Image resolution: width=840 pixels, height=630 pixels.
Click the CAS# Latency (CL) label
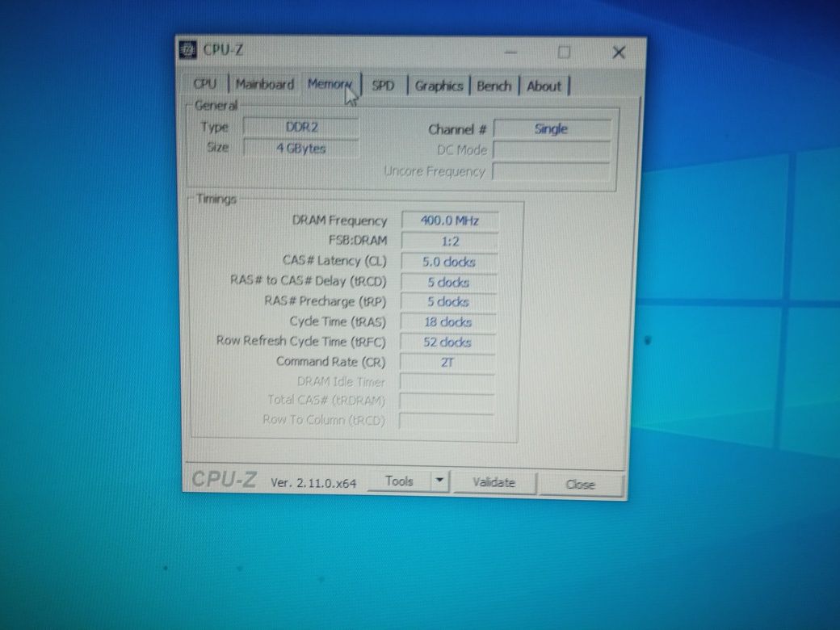pyautogui.click(x=334, y=260)
